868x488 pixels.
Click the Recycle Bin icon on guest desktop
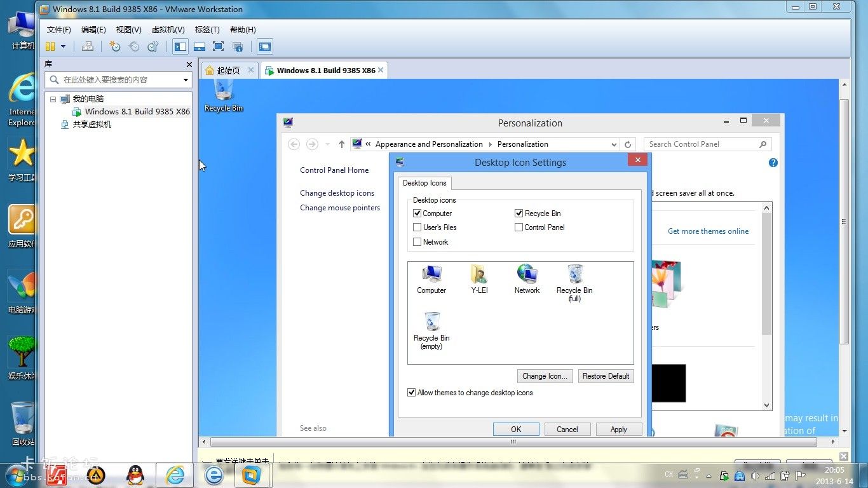click(224, 95)
